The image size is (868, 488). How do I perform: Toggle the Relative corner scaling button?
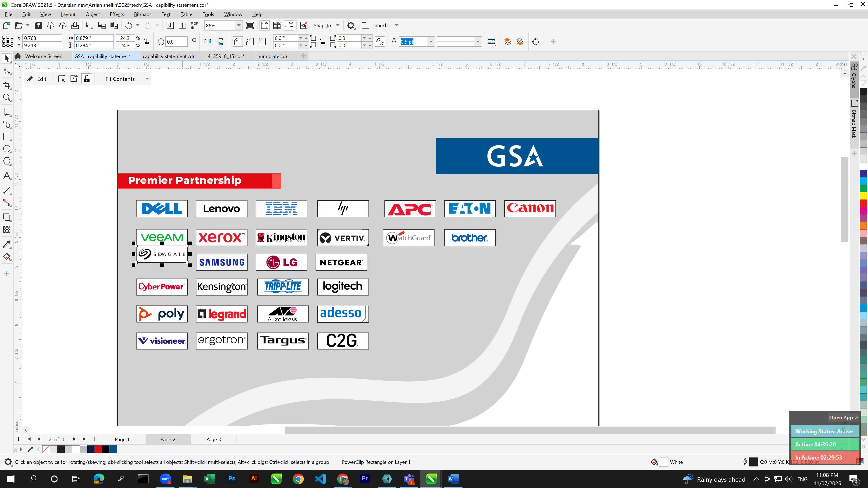(x=380, y=42)
